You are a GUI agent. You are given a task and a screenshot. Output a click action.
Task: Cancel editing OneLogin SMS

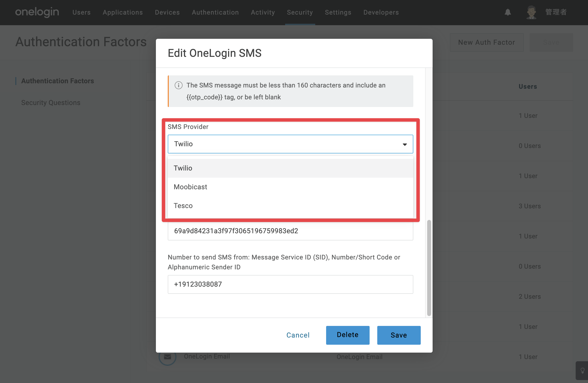point(298,335)
